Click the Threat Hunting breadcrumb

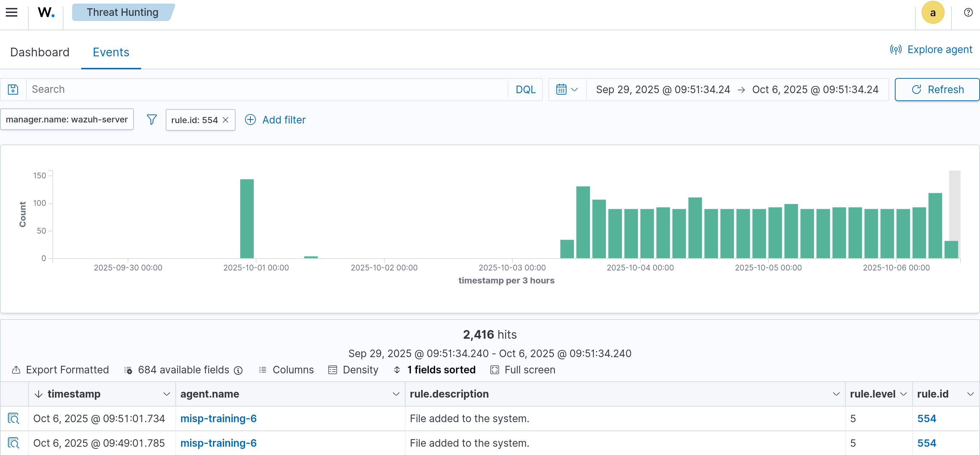click(x=123, y=13)
